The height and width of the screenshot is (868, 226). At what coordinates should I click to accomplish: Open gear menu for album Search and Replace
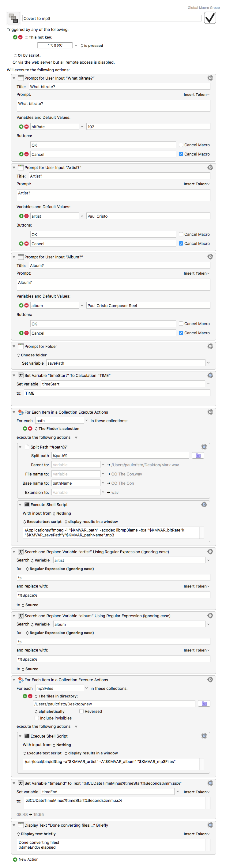(210, 616)
